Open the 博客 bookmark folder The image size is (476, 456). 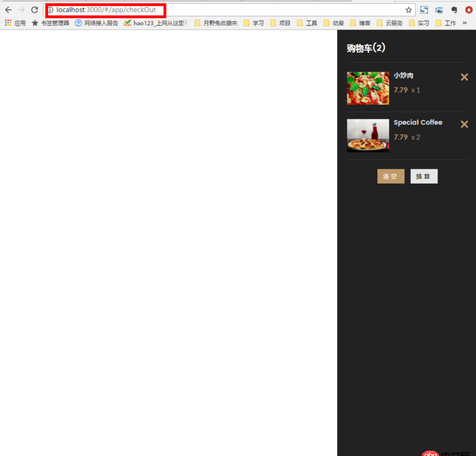tap(360, 23)
